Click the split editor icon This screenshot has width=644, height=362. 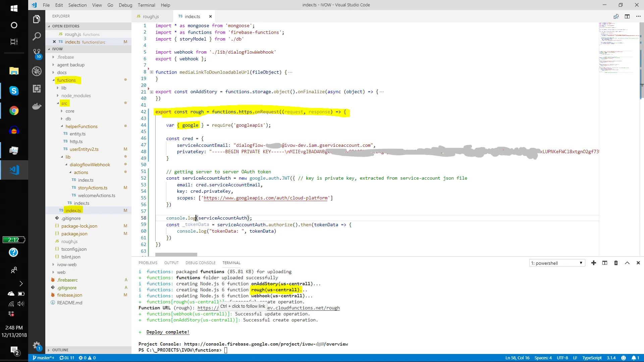pos(627,16)
